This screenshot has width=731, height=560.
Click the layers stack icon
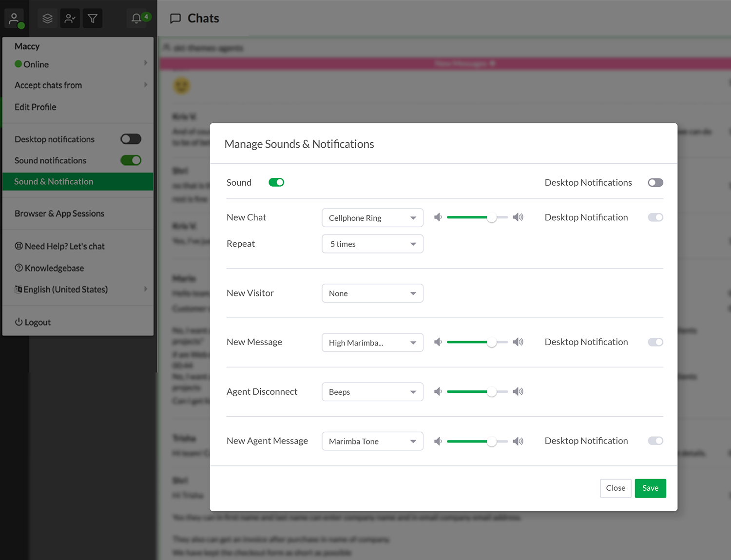point(47,19)
